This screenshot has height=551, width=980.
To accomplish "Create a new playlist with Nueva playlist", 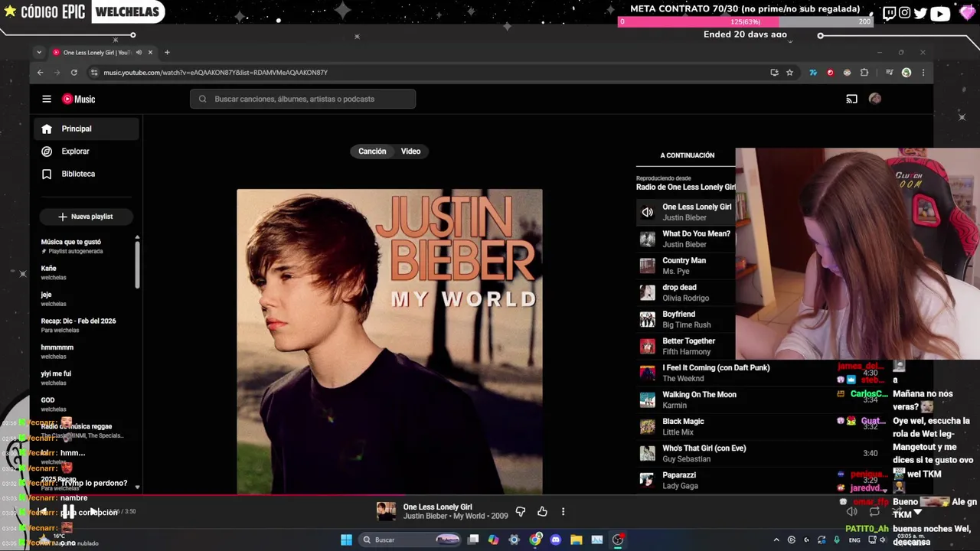I will coord(86,217).
